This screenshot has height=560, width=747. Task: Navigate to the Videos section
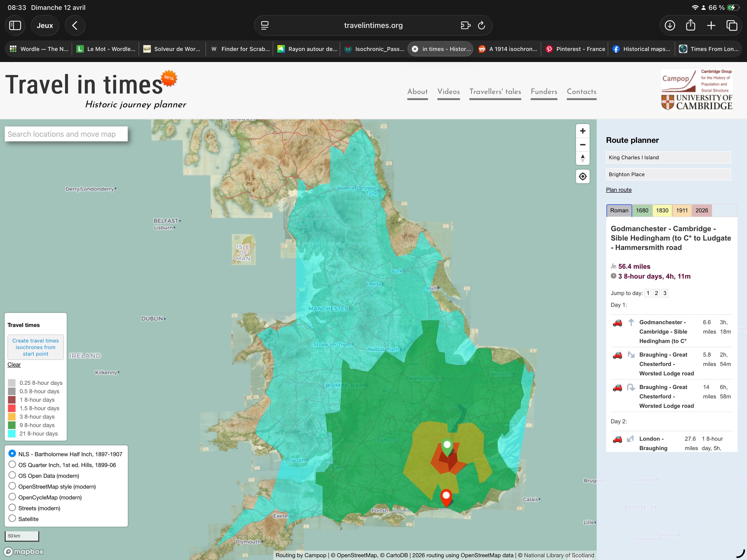coord(448,92)
